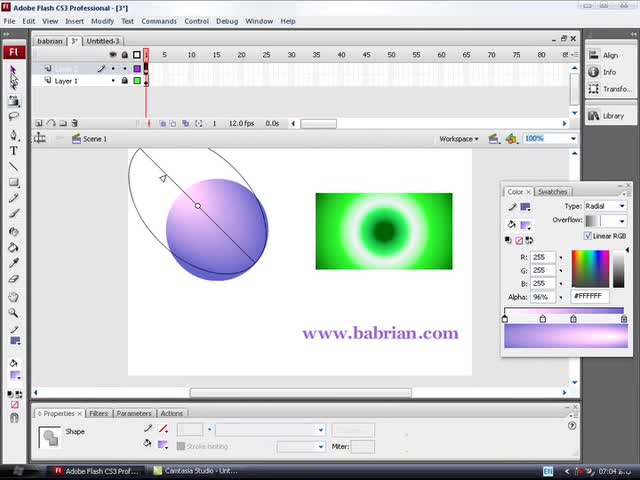Click the EN language indicator in tray
The height and width of the screenshot is (480, 640).
tap(548, 471)
